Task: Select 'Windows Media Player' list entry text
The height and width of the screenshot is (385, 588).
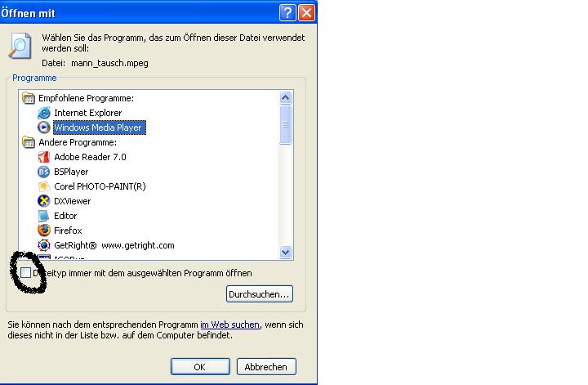Action: click(x=98, y=128)
